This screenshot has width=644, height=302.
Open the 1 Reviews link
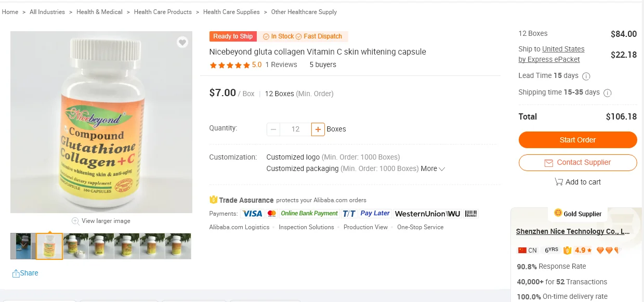click(x=281, y=65)
